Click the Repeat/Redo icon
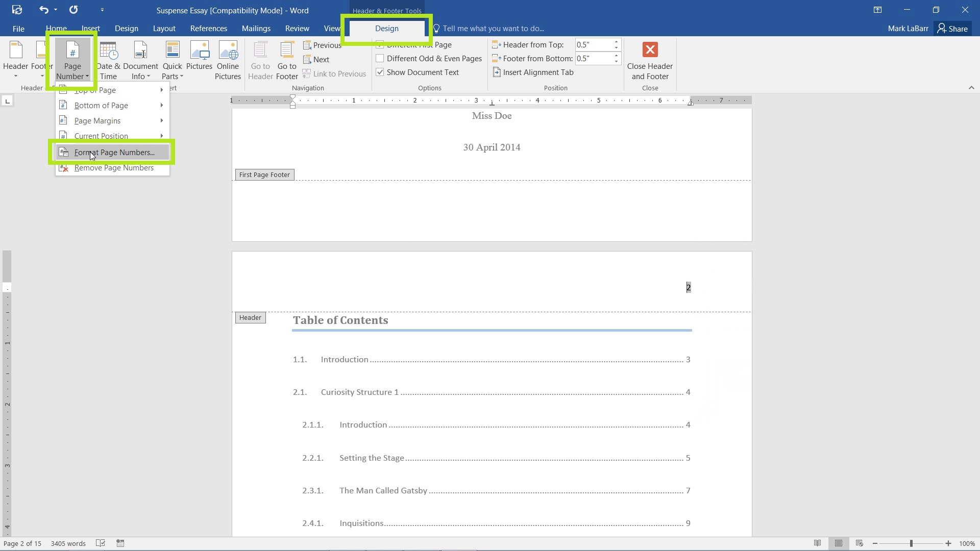 tap(73, 10)
